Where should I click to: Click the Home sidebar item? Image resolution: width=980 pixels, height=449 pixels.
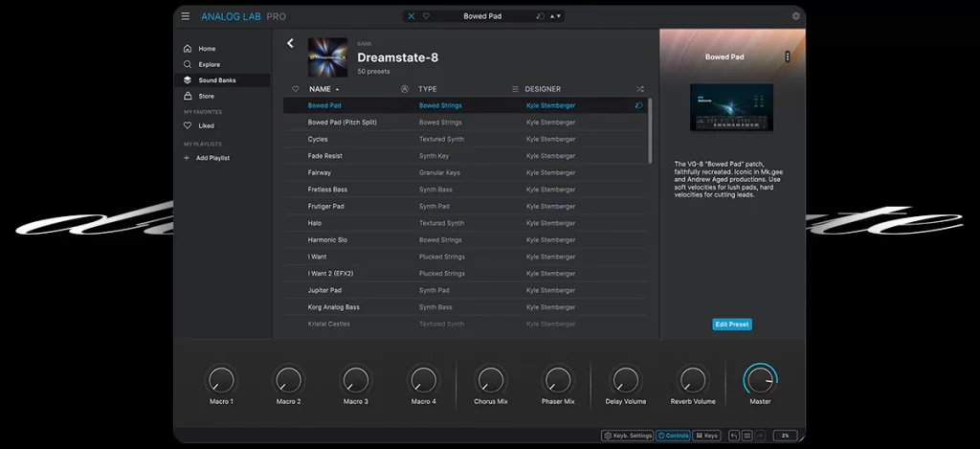click(222, 48)
